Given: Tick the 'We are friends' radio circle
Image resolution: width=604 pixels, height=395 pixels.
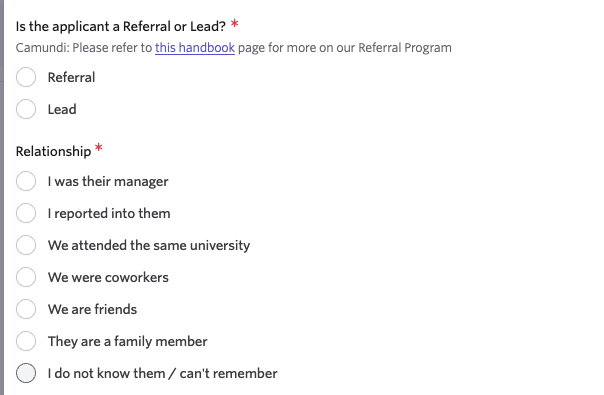Looking at the screenshot, I should pyautogui.click(x=26, y=309).
